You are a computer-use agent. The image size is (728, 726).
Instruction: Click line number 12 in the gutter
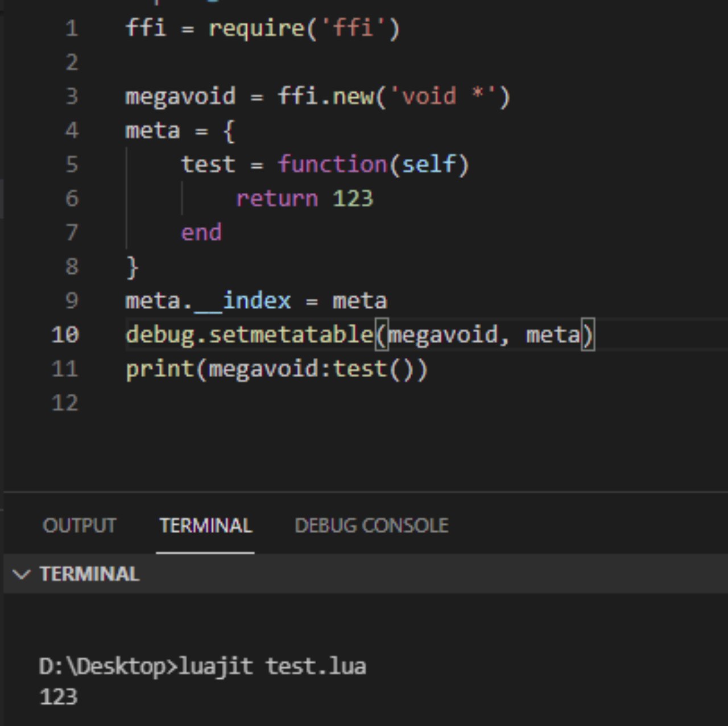point(65,403)
